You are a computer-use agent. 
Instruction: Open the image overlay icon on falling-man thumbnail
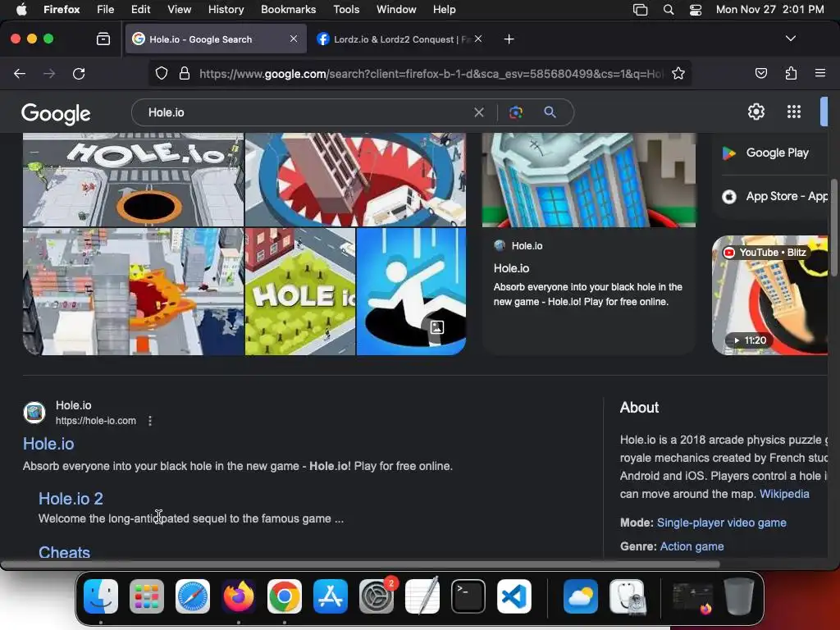pyautogui.click(x=437, y=327)
